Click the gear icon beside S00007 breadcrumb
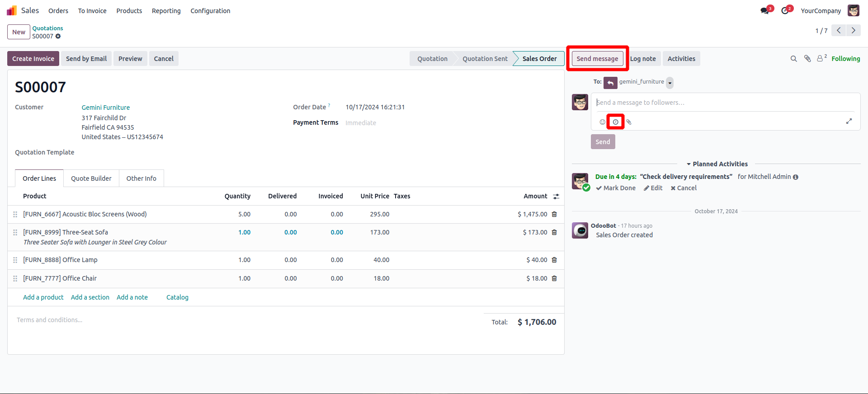This screenshot has width=868, height=394. click(58, 36)
